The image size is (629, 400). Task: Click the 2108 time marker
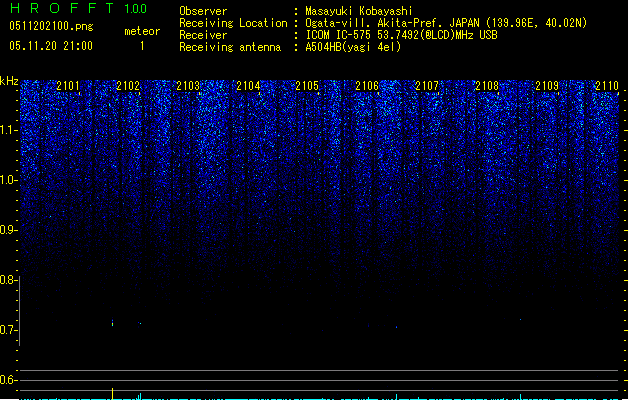pos(487,85)
